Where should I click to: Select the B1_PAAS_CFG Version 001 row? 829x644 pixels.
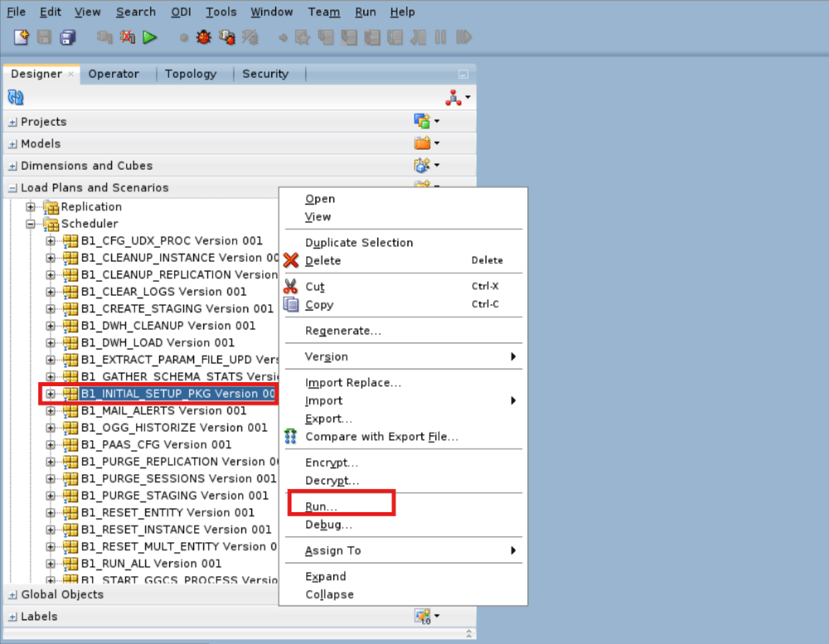point(156,444)
